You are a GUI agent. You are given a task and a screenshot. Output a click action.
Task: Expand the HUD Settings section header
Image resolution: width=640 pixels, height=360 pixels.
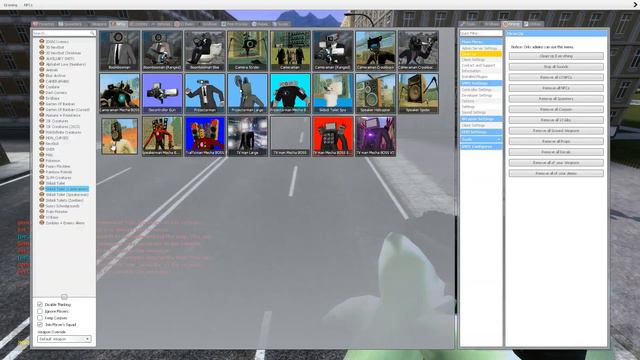coord(481,132)
